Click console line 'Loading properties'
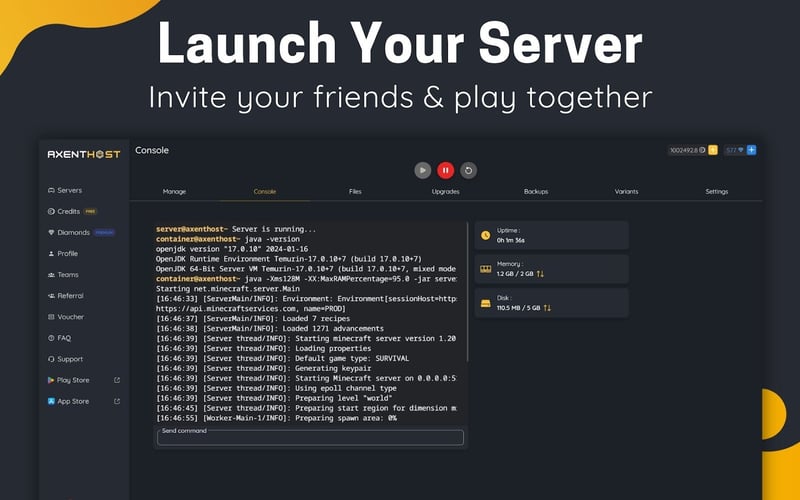 [264, 348]
